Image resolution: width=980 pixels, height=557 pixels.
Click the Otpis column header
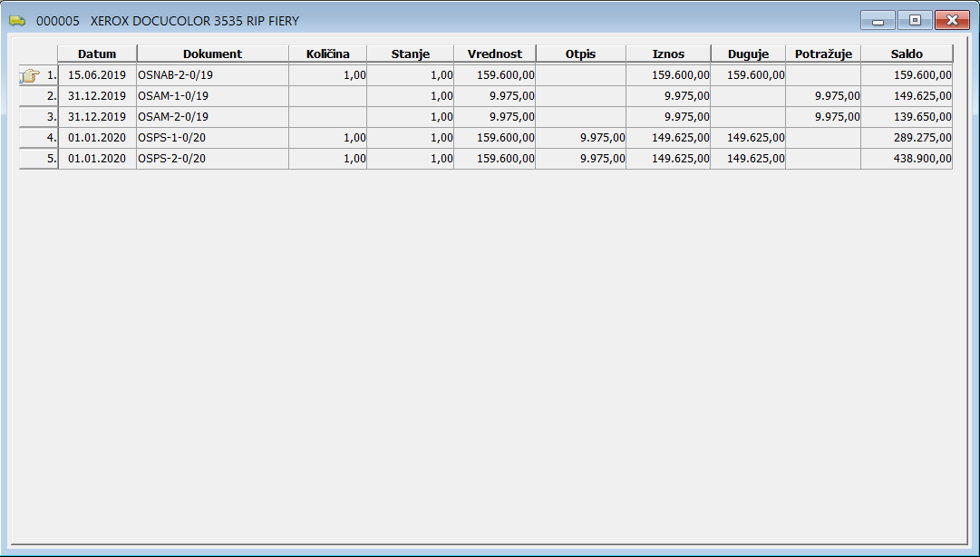pos(580,54)
